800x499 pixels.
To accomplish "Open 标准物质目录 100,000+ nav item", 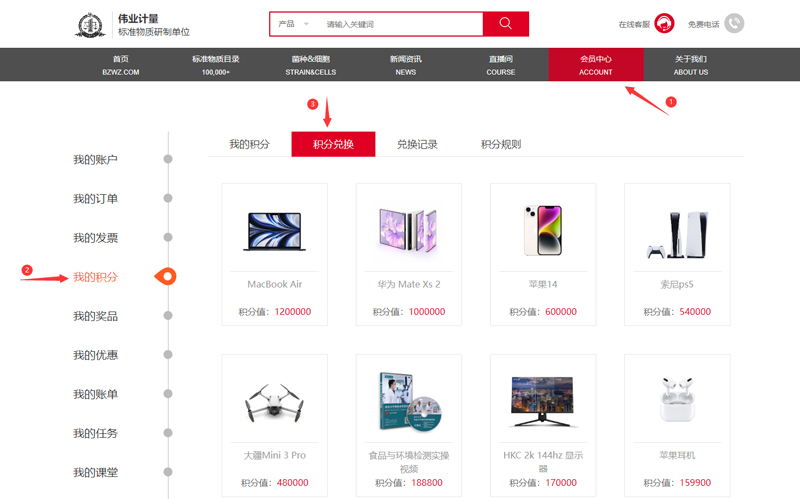I will click(216, 65).
